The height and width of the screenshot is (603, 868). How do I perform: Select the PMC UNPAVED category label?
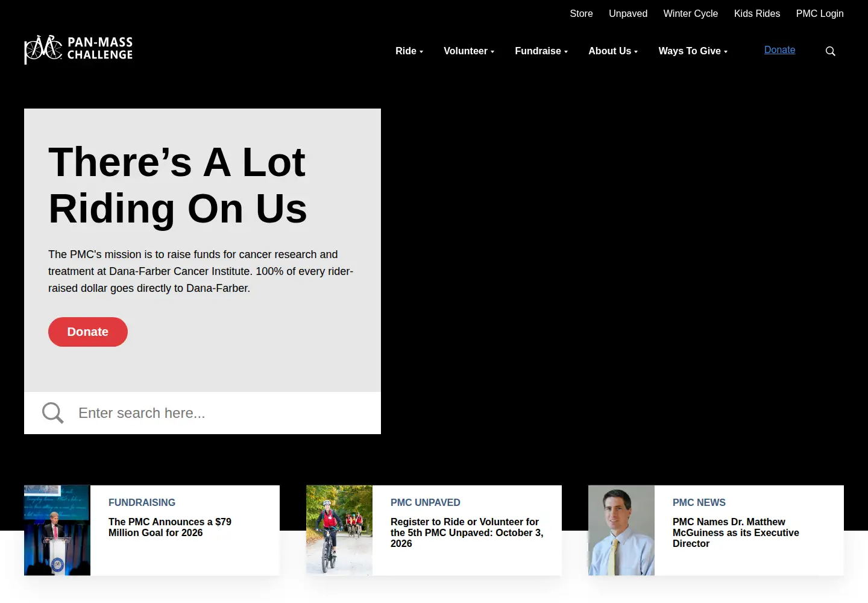pyautogui.click(x=426, y=502)
